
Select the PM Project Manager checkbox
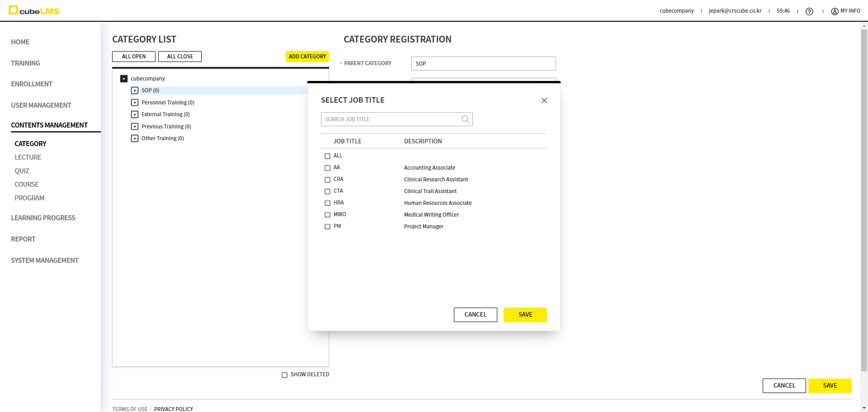327,227
